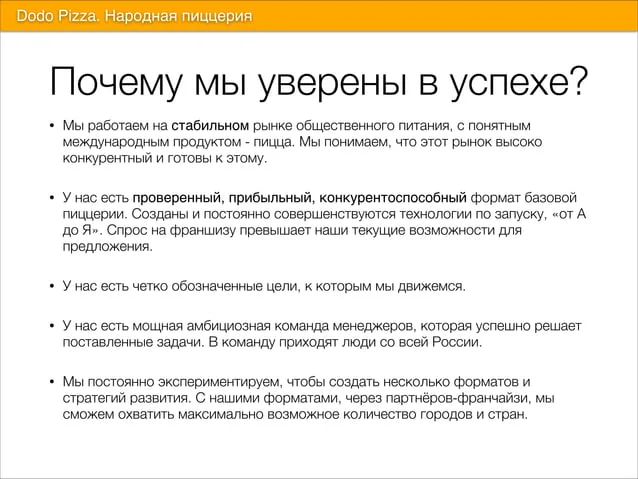Click the header text 'Dodo Pizza. Народная пиццерия'
This screenshot has height=479, width=638.
tap(134, 16)
